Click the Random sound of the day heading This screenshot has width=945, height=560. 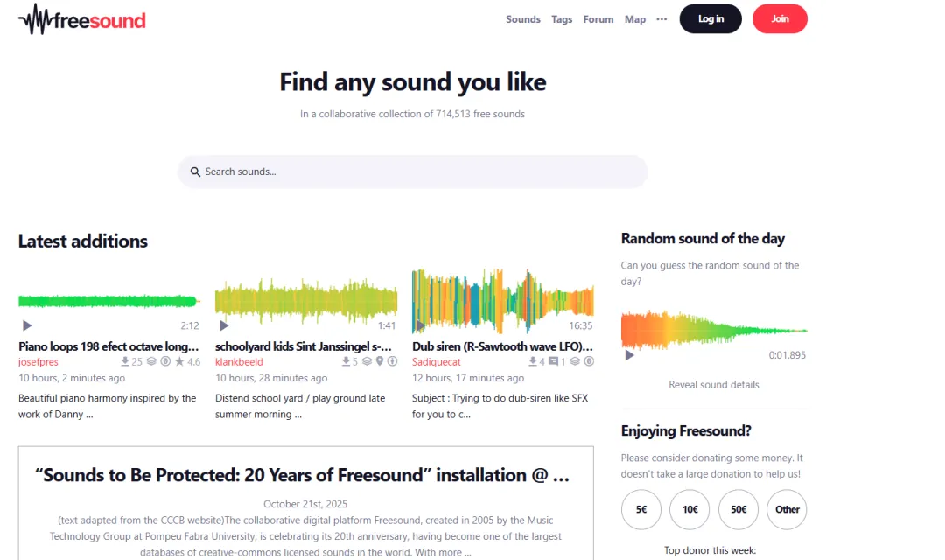(703, 239)
